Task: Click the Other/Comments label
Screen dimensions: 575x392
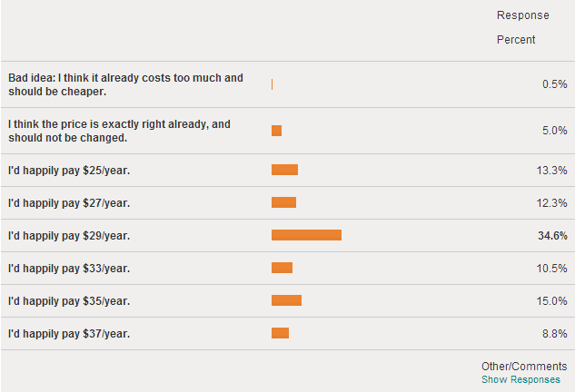Action: click(x=524, y=367)
